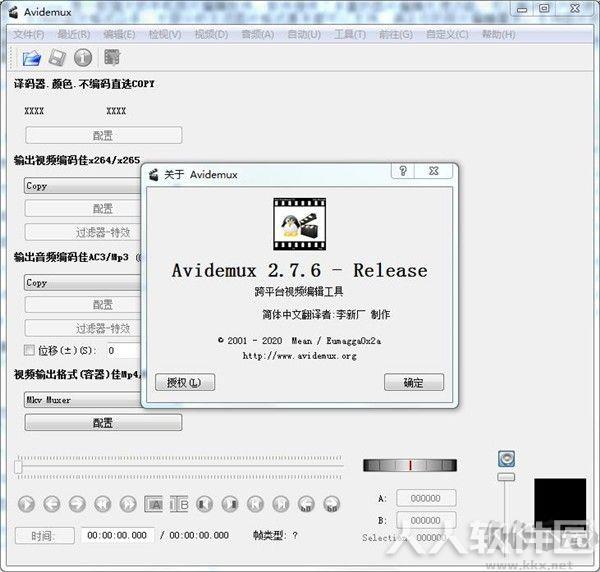Screen dimensions: 600x572
Task: Click the floppy disk save icon
Action: pos(57,58)
